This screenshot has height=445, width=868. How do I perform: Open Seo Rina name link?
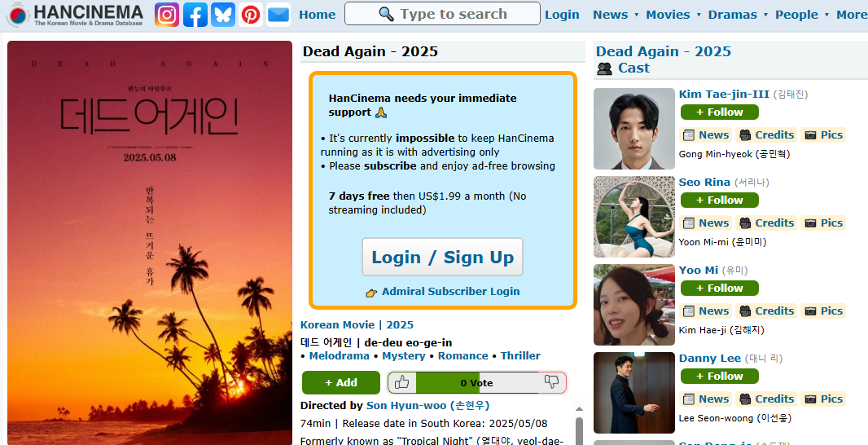coord(704,183)
